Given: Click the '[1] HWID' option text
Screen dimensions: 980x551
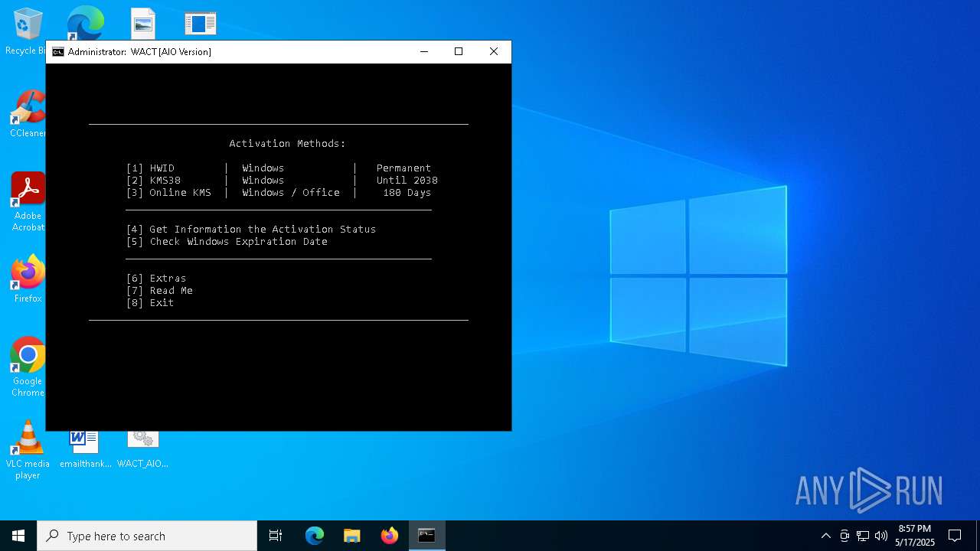Looking at the screenshot, I should [150, 168].
